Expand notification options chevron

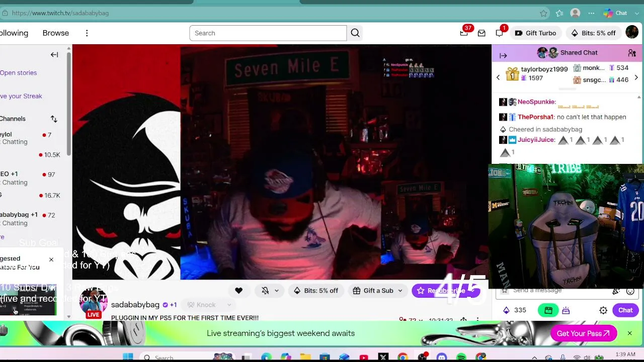[276, 291]
